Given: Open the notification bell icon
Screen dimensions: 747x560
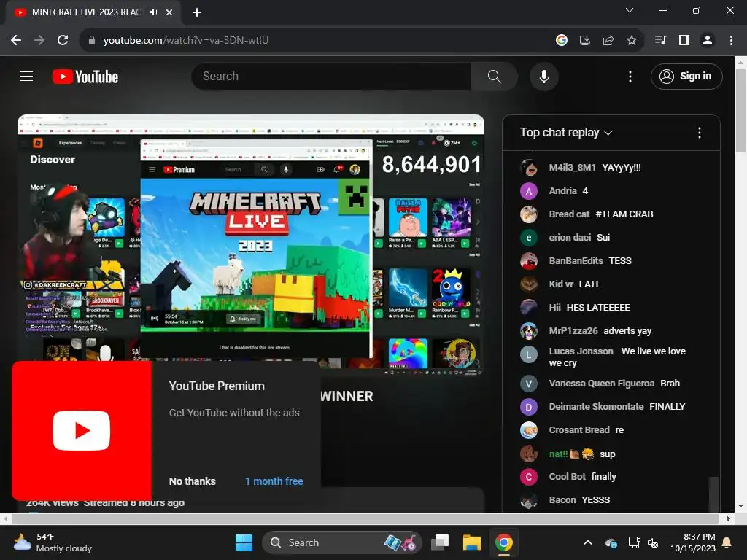Looking at the screenshot, I should click(727, 542).
